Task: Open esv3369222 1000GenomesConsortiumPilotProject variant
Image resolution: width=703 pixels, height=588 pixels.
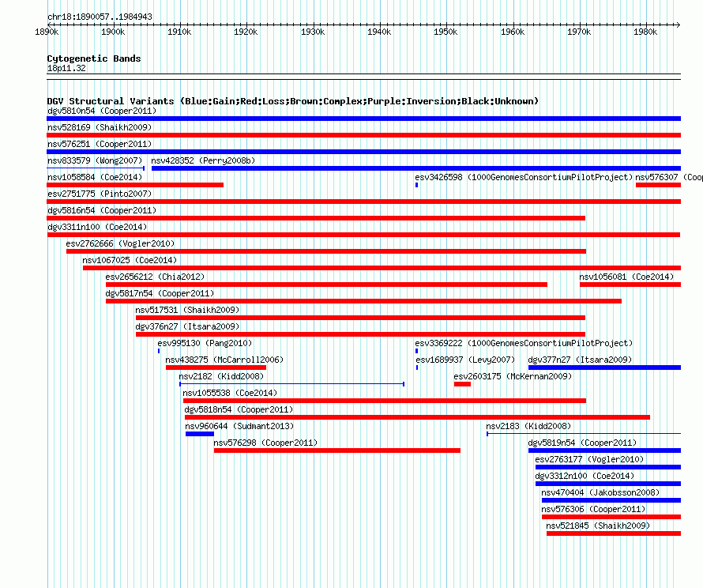Action: 524,343
